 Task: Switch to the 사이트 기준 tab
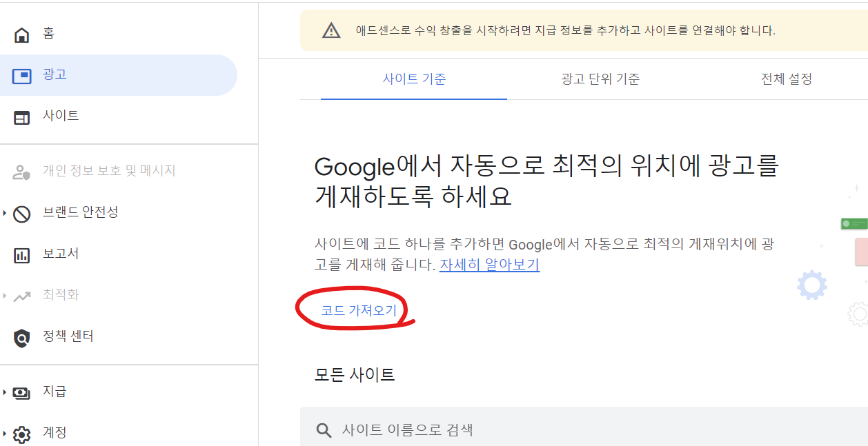414,79
